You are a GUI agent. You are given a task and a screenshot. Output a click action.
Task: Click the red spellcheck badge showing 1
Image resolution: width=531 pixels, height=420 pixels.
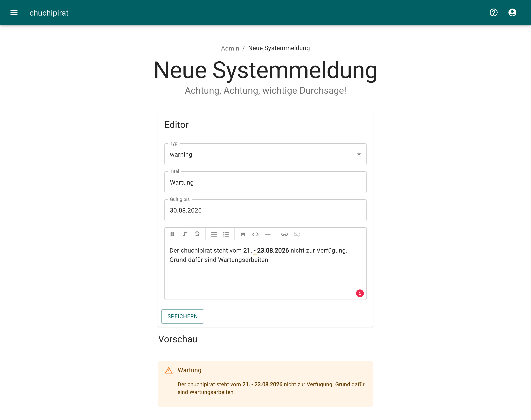click(360, 293)
